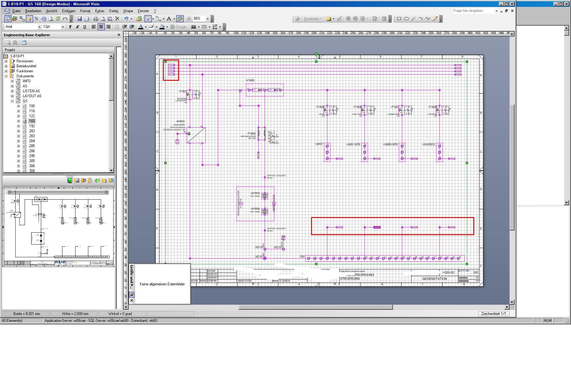The width and height of the screenshot is (571, 392).
Task: Toggle Underline formatting
Action: click(85, 27)
